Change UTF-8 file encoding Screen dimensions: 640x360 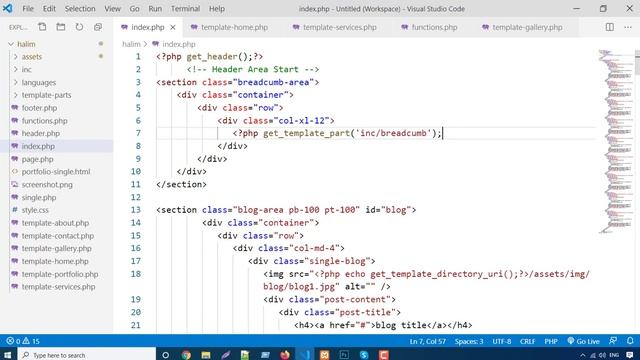[502, 341]
